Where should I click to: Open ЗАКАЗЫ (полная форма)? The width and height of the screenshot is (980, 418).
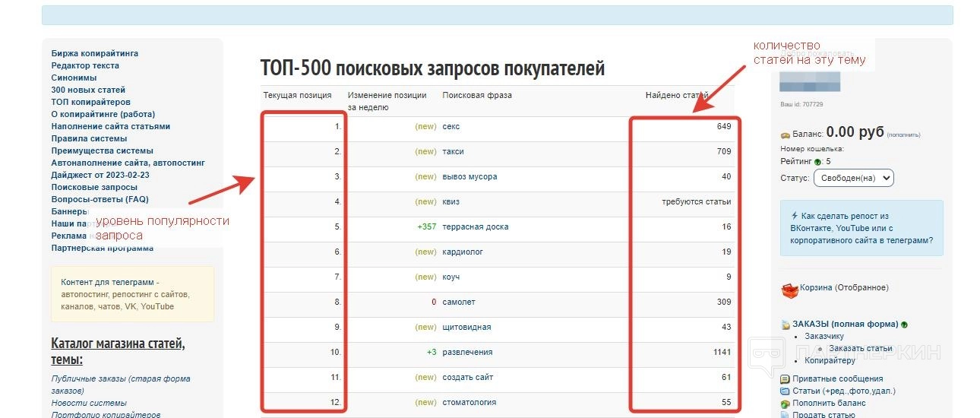point(845,325)
